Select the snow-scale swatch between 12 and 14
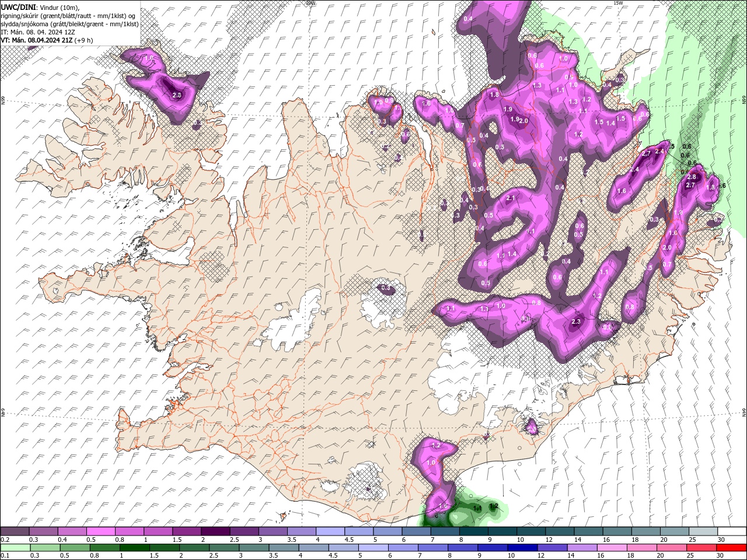 (560, 531)
